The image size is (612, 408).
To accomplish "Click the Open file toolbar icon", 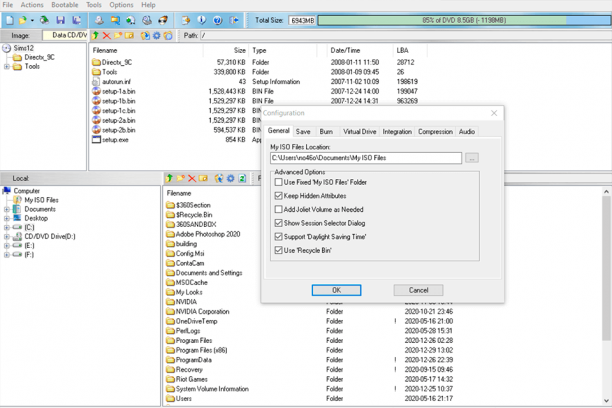I will (23, 20).
